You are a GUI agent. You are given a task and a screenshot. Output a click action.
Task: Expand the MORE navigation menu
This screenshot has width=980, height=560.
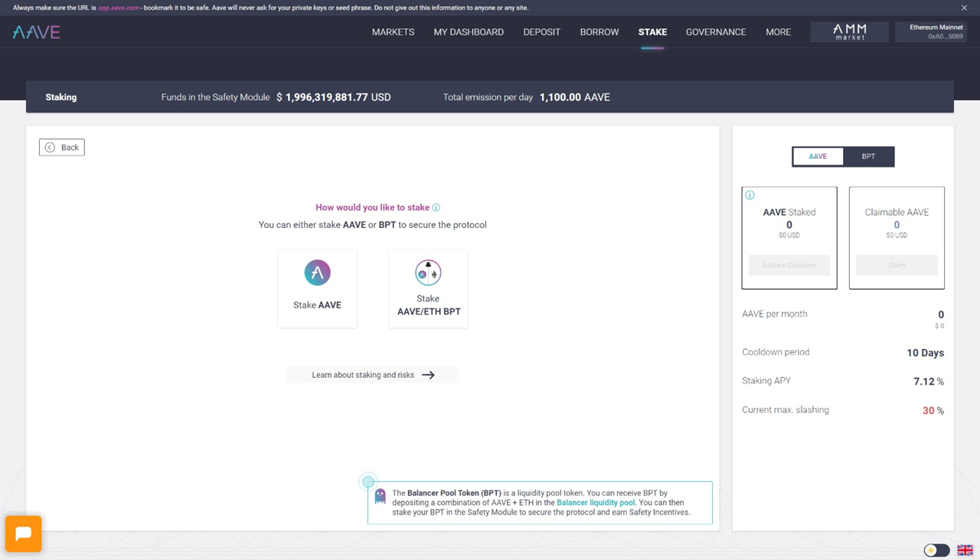778,32
